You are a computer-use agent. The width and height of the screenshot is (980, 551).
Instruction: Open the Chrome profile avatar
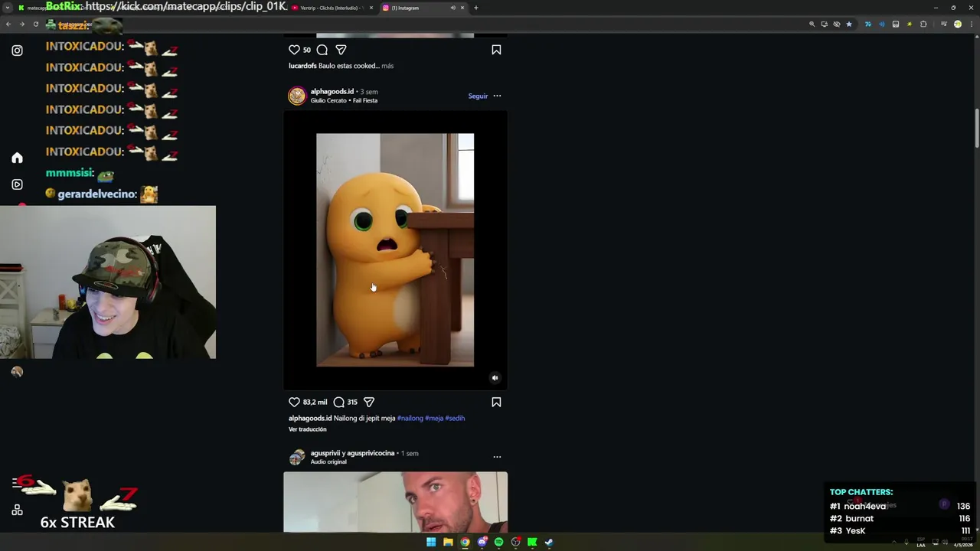pyautogui.click(x=957, y=24)
